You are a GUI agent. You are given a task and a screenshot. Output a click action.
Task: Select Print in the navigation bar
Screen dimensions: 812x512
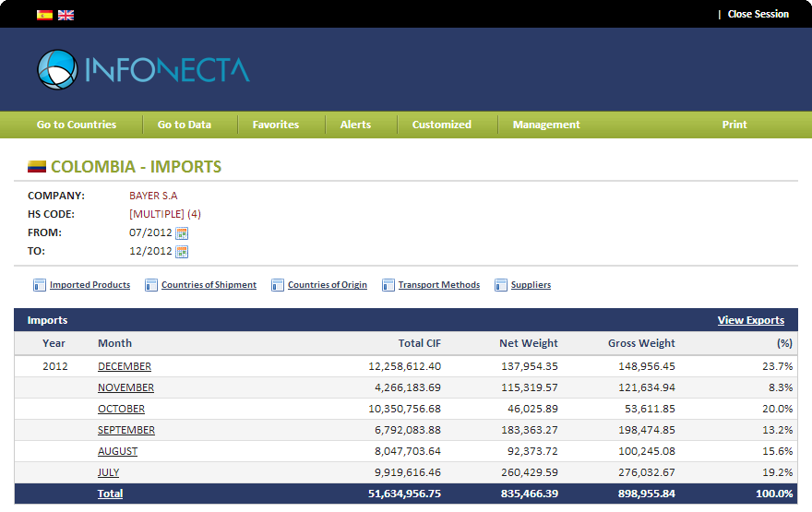734,125
